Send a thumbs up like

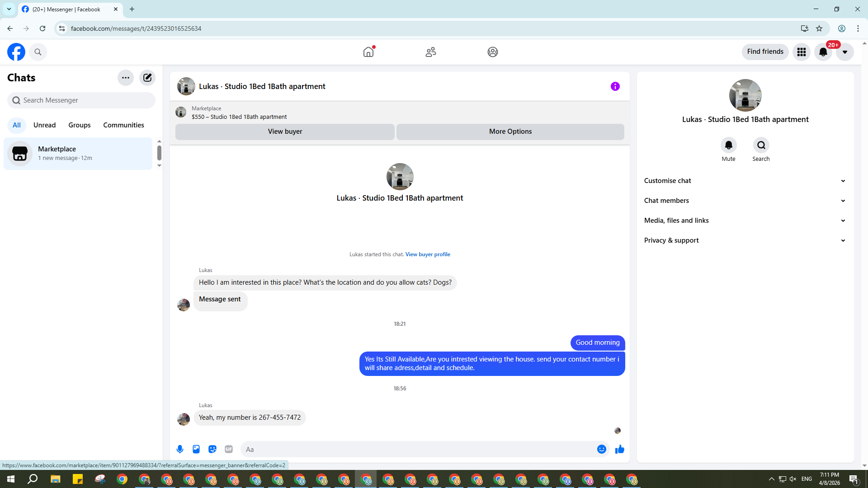point(619,449)
